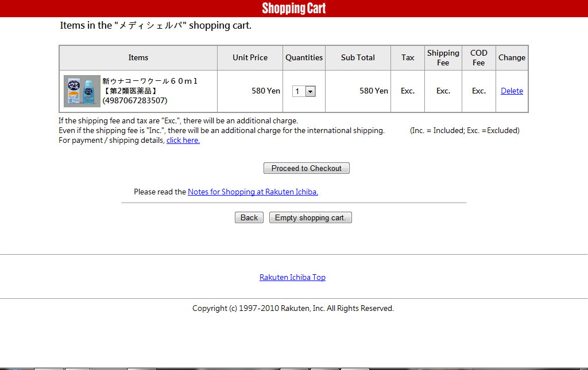588x370 pixels.
Task: Open Notes for Shopping at Rakuten Ichiba
Action: click(253, 192)
